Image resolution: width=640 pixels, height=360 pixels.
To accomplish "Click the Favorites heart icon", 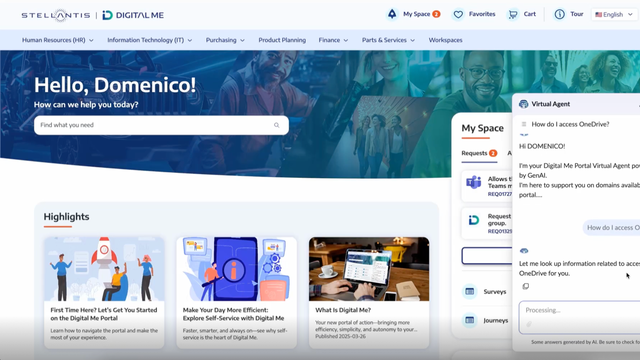I will click(x=458, y=15).
